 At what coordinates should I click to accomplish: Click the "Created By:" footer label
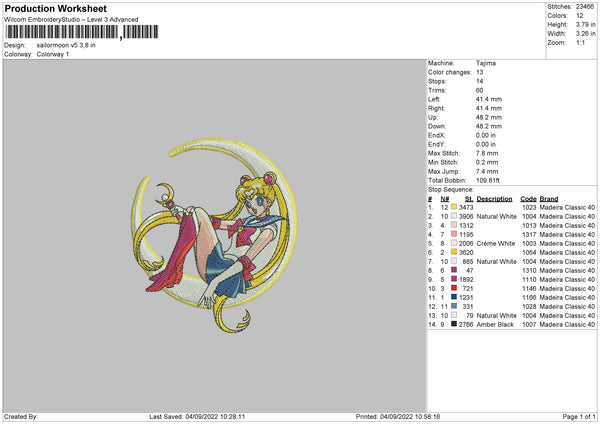(21, 417)
